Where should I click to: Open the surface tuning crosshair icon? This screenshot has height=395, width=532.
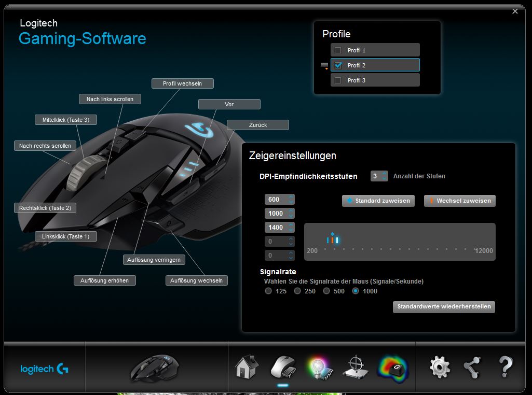(356, 367)
